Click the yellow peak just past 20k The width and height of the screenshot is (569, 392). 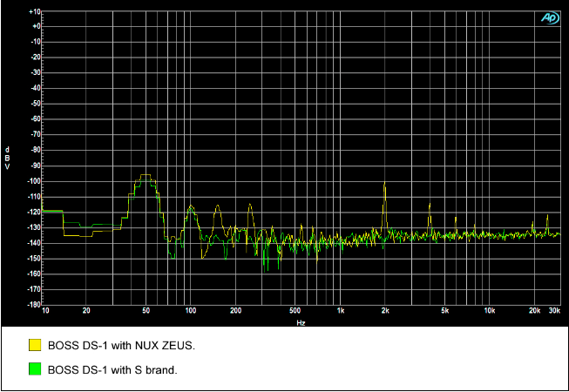point(547,215)
